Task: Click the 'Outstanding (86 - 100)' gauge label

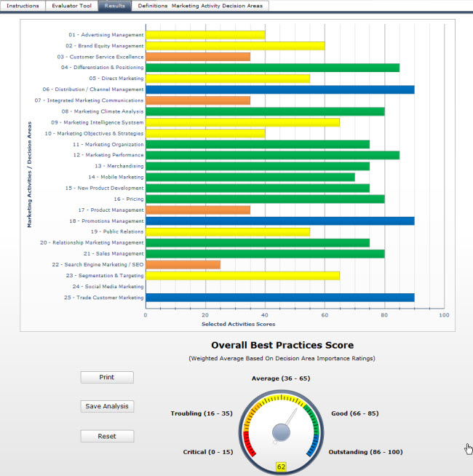Action: 365,452
